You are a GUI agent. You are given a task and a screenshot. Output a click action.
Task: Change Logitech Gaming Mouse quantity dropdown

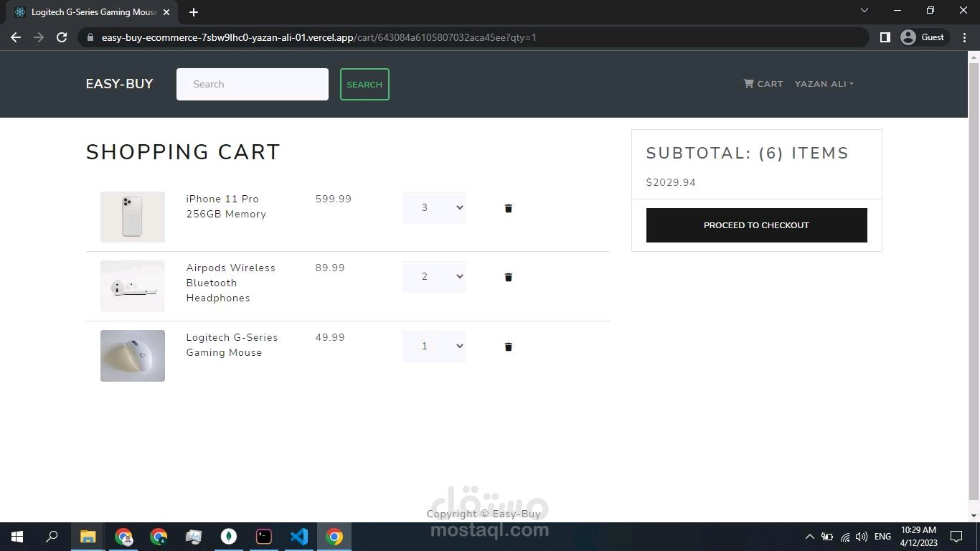(x=433, y=347)
